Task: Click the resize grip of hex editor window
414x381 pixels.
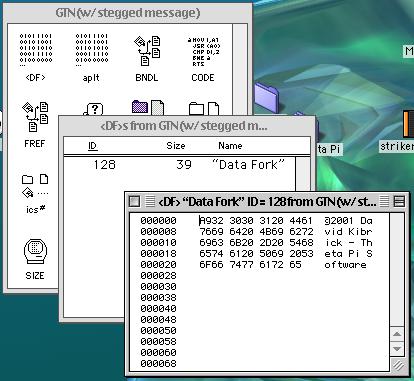Action: (397, 365)
